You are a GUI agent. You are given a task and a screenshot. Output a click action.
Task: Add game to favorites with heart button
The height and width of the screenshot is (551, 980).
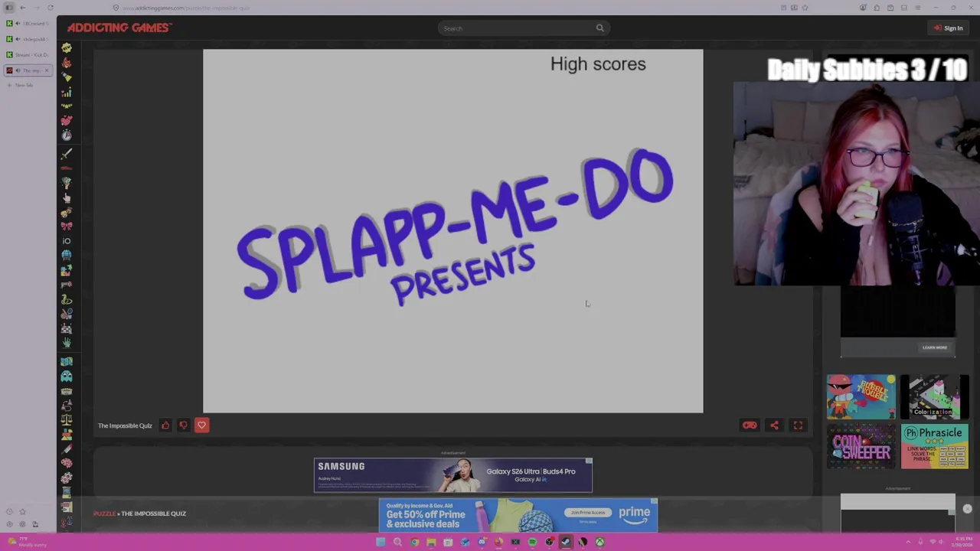tap(201, 425)
